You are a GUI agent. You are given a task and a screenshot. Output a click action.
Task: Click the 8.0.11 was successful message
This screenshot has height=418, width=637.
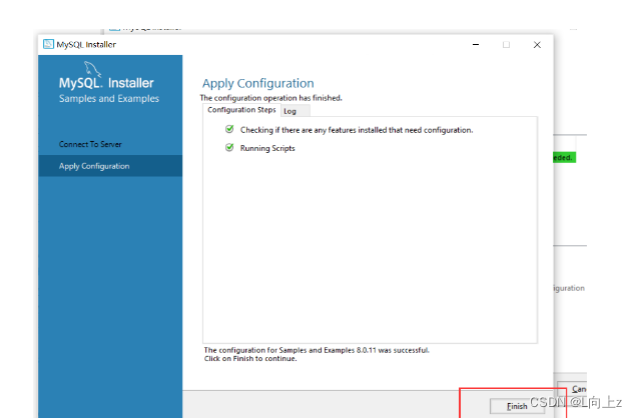click(316, 350)
